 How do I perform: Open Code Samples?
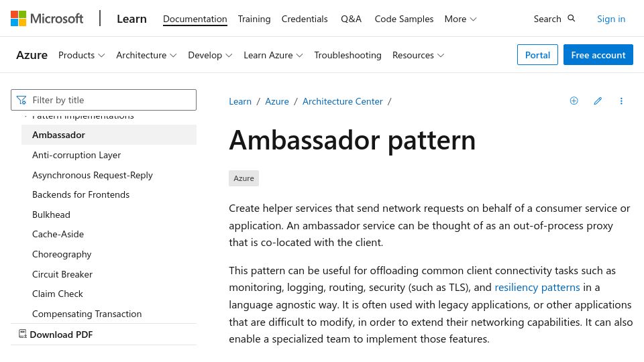pos(404,19)
